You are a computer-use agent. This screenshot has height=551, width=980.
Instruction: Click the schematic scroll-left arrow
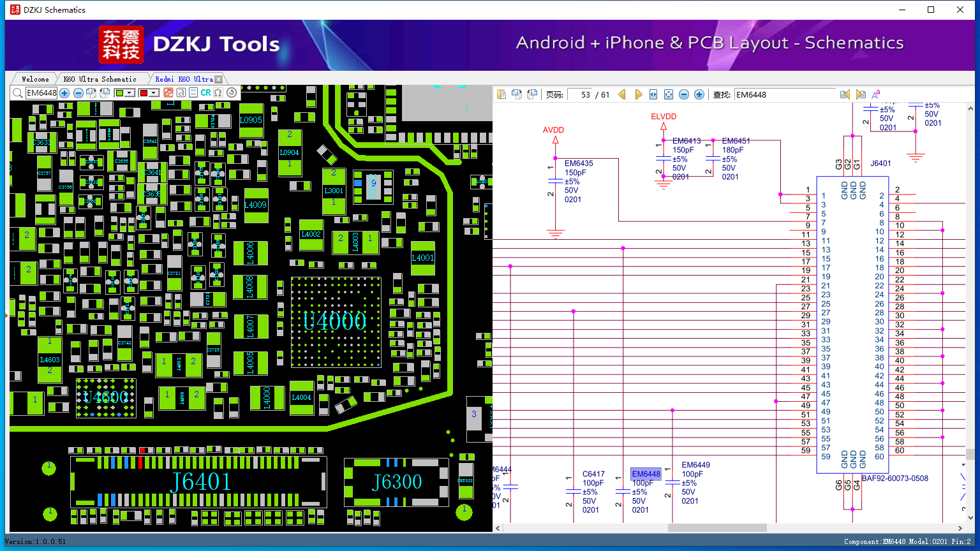point(498,528)
